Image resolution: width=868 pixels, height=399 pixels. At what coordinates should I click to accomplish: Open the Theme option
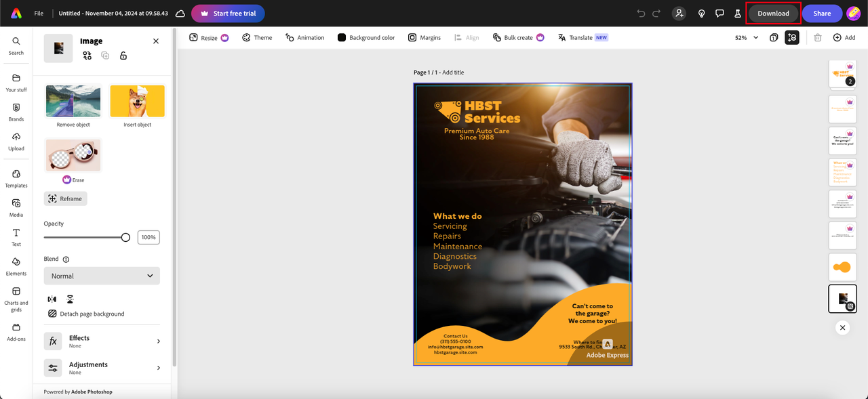[257, 38]
